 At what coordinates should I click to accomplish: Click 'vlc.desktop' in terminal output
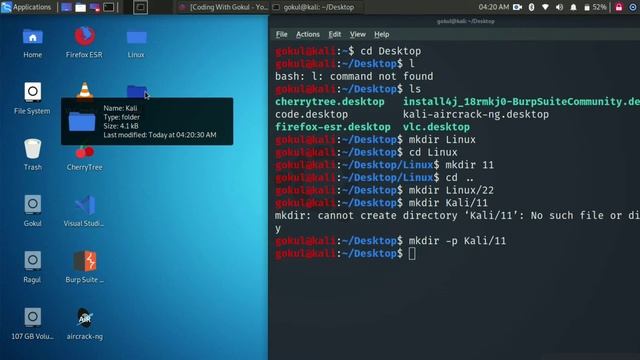[x=436, y=127]
